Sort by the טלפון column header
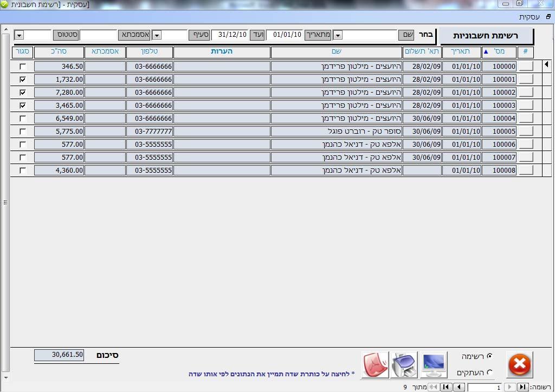Screen dimensions: 555x392 point(150,51)
